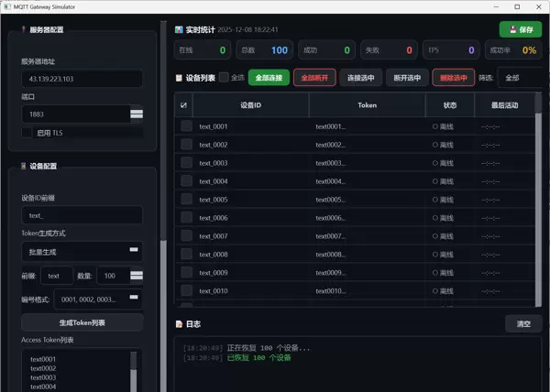Click the green 全部连接 button
This screenshot has width=550, height=392.
pos(269,78)
